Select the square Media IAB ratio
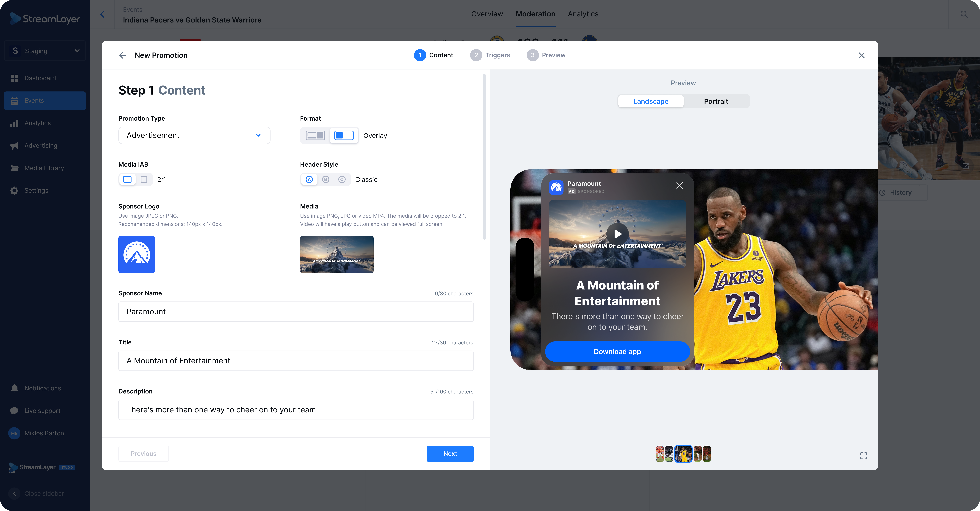This screenshot has width=980, height=511. click(x=144, y=179)
